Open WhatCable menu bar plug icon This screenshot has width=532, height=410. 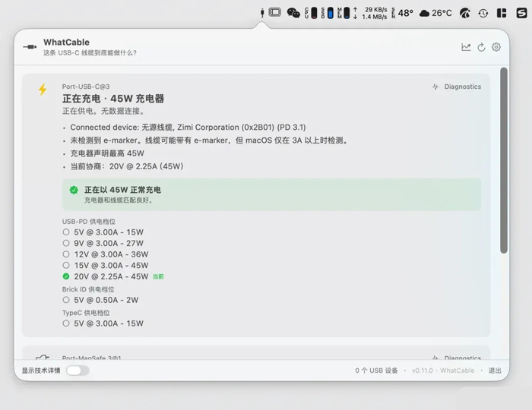(262, 13)
